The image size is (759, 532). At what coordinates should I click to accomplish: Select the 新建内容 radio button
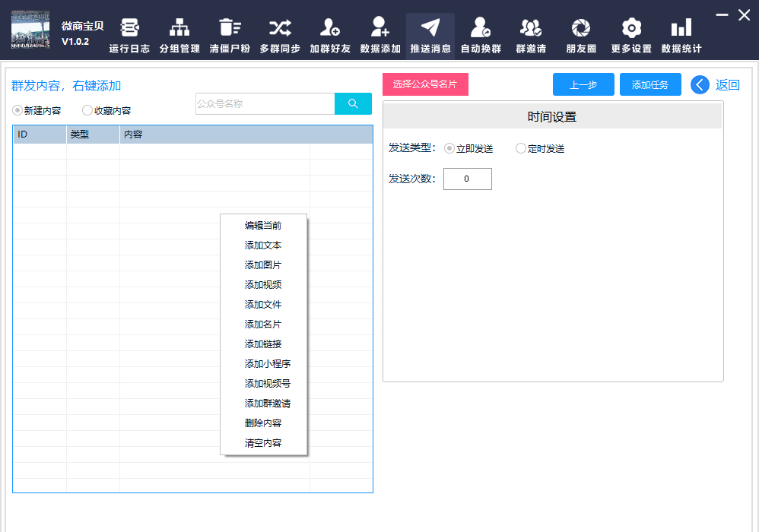[x=18, y=110]
